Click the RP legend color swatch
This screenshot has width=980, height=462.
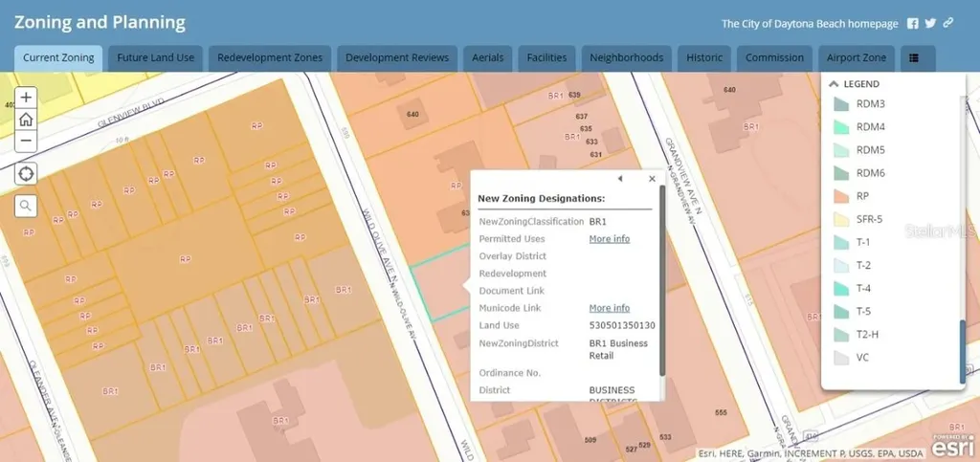pos(840,196)
